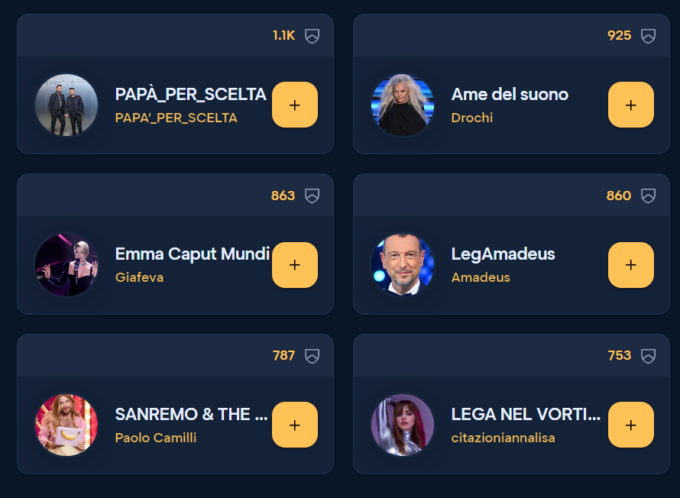
Task: Tap the plus button next to LegAmadeus
Action: click(631, 265)
